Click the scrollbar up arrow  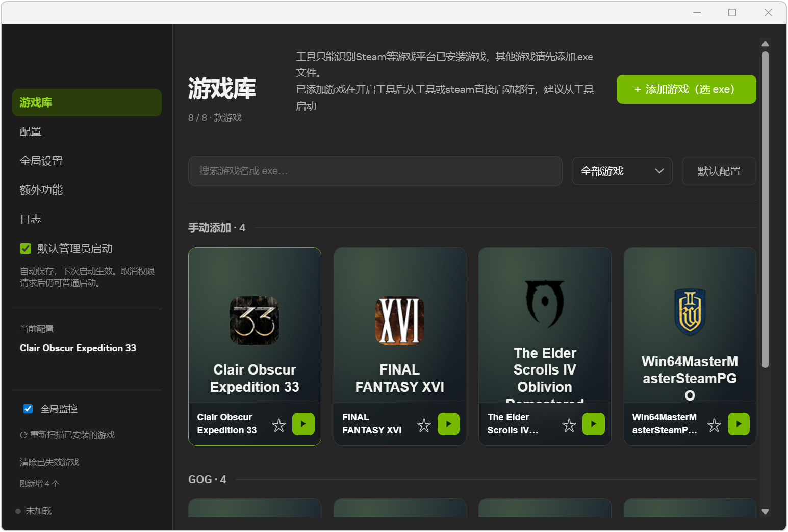click(765, 44)
